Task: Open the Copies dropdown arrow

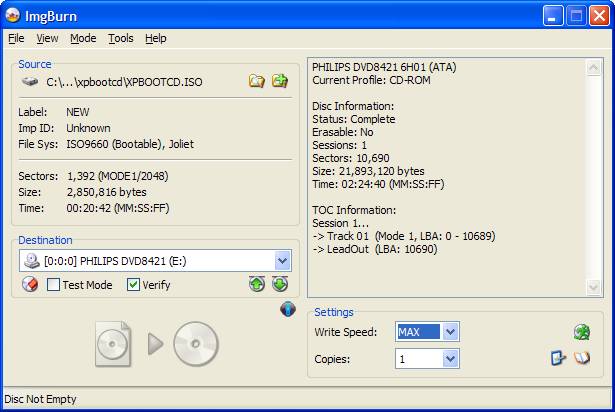Action: [x=450, y=359]
